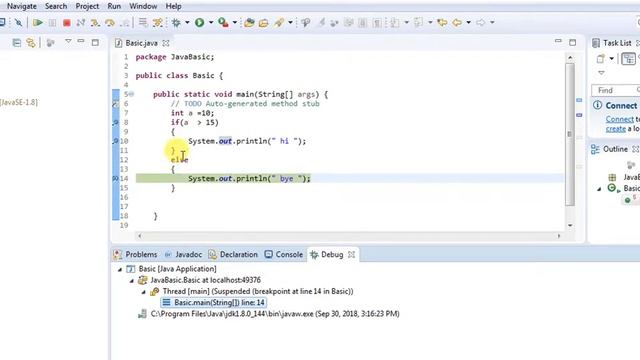
Task: Open the Navigate menu
Action: coord(22,6)
